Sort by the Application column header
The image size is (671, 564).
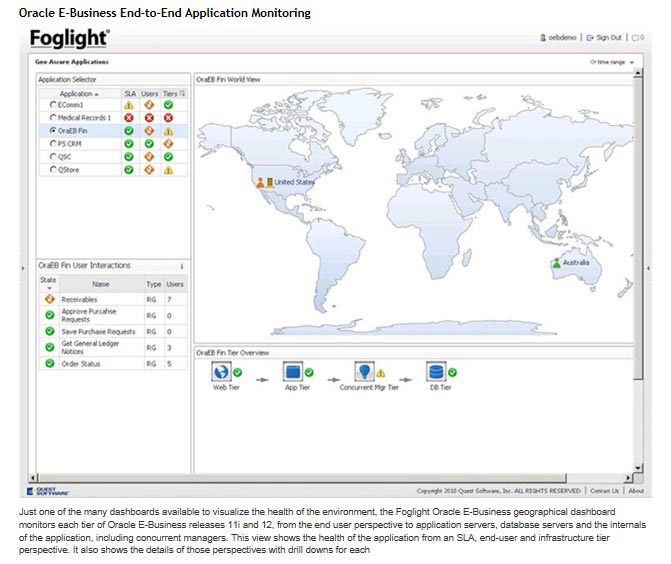point(80,94)
